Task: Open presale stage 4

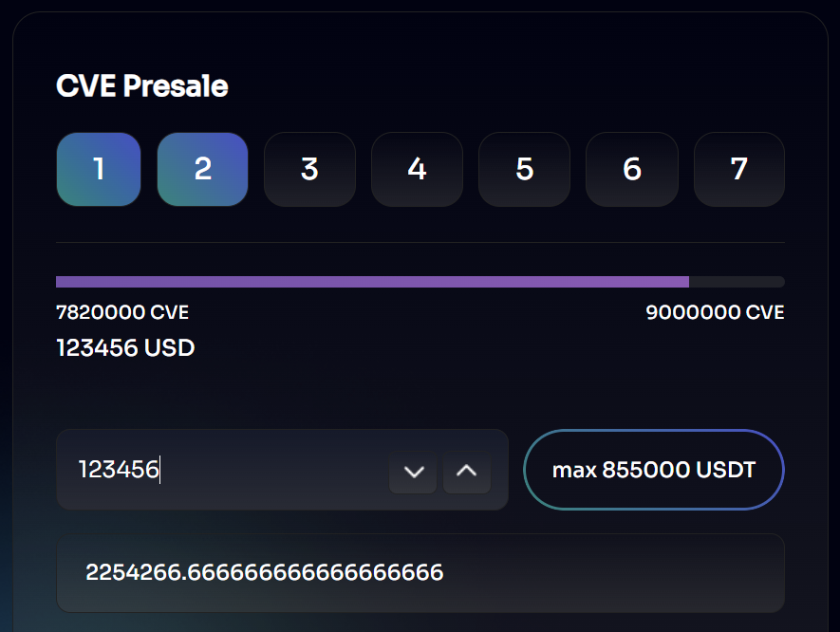Action: [417, 169]
